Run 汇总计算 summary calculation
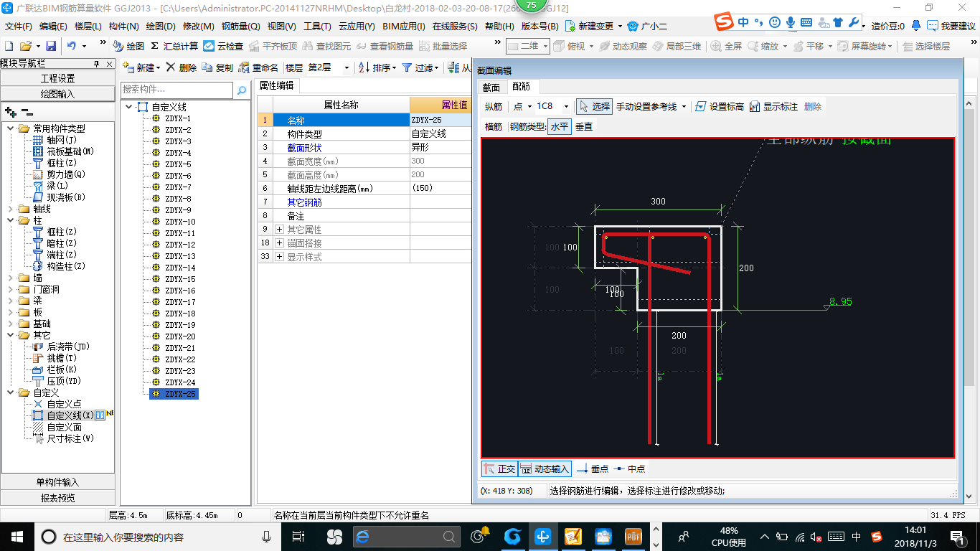Screen dimensions: 980x551 coord(174,46)
